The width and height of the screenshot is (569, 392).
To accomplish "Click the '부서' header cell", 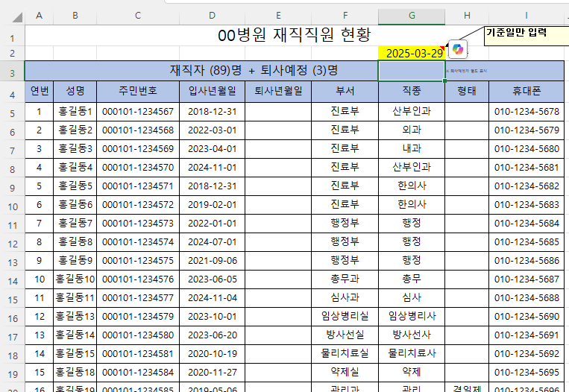I will (x=345, y=92).
